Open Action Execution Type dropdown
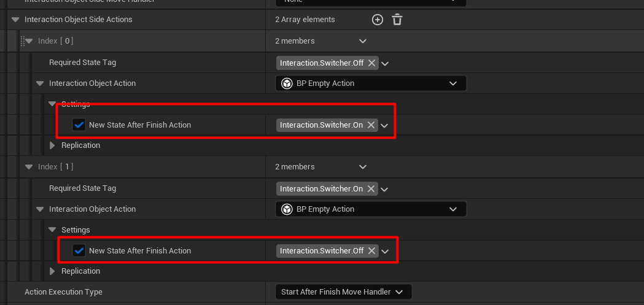Image resolution: width=644 pixels, height=305 pixels. [x=399, y=292]
